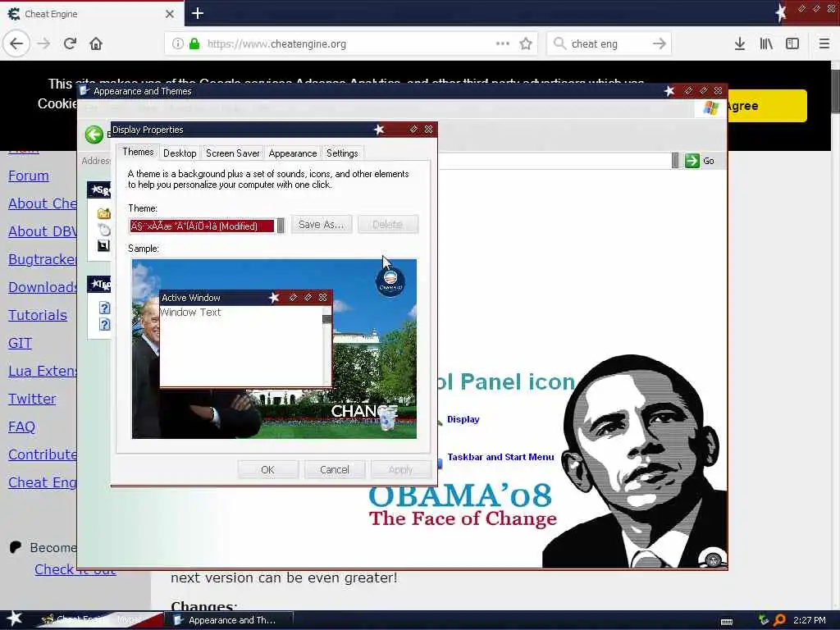This screenshot has height=630, width=840.
Task: Select the Cheat Engine browser tab
Action: click(92, 14)
